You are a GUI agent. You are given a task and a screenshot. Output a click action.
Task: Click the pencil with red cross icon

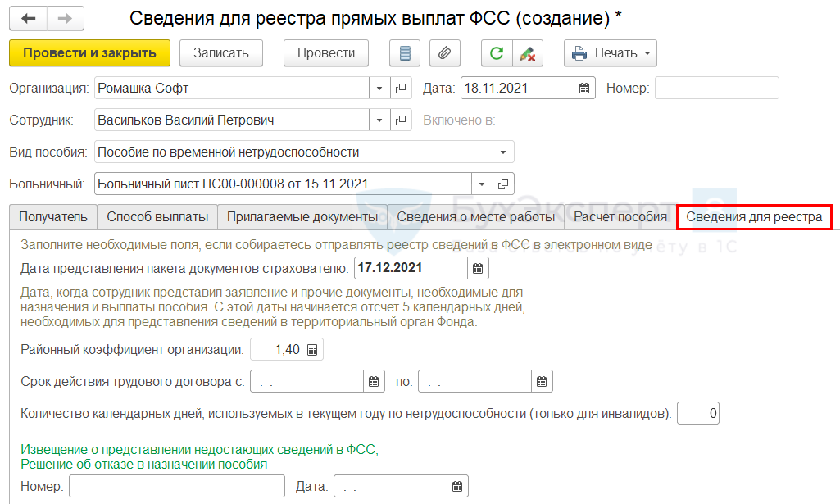coord(527,53)
